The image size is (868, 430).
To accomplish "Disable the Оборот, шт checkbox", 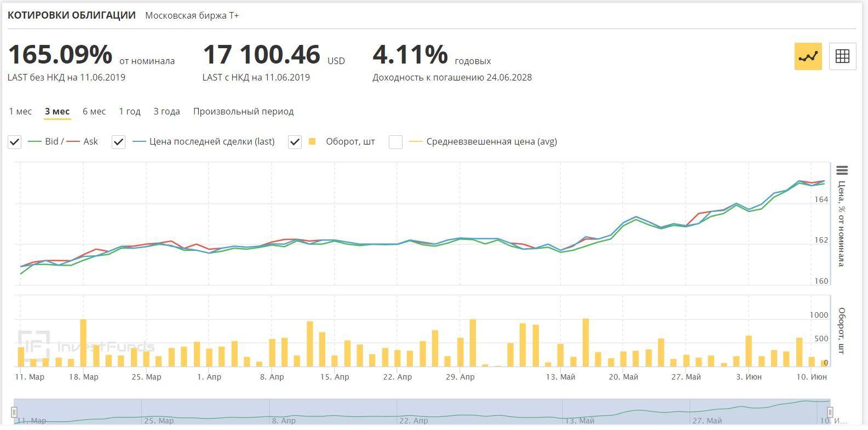I will tap(295, 142).
